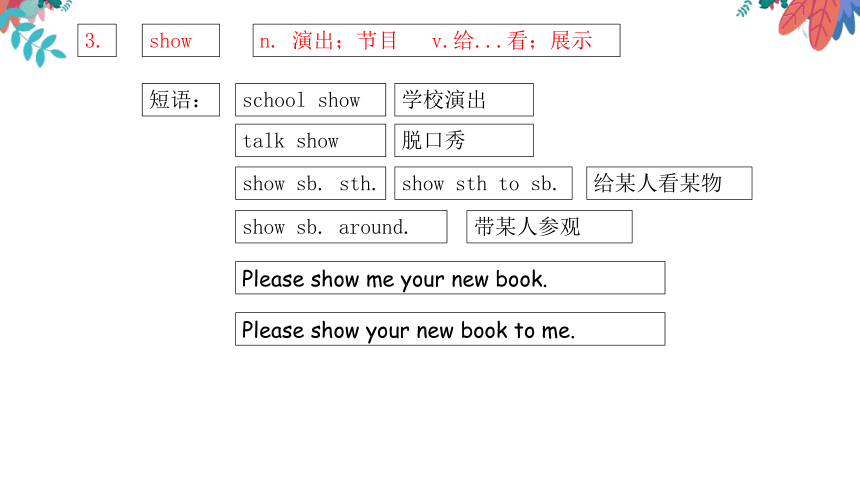
Task: Click the 'show sb. sth.' phrase box
Action: coord(310,183)
